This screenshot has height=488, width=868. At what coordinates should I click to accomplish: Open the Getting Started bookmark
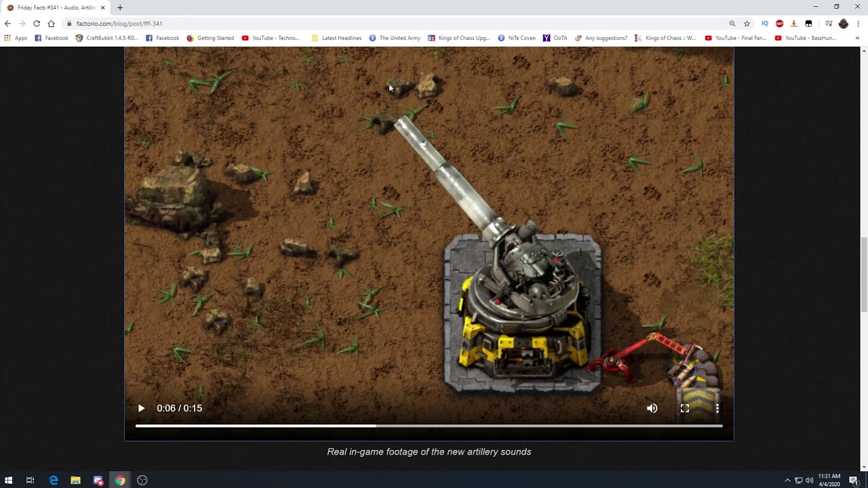[x=210, y=38]
